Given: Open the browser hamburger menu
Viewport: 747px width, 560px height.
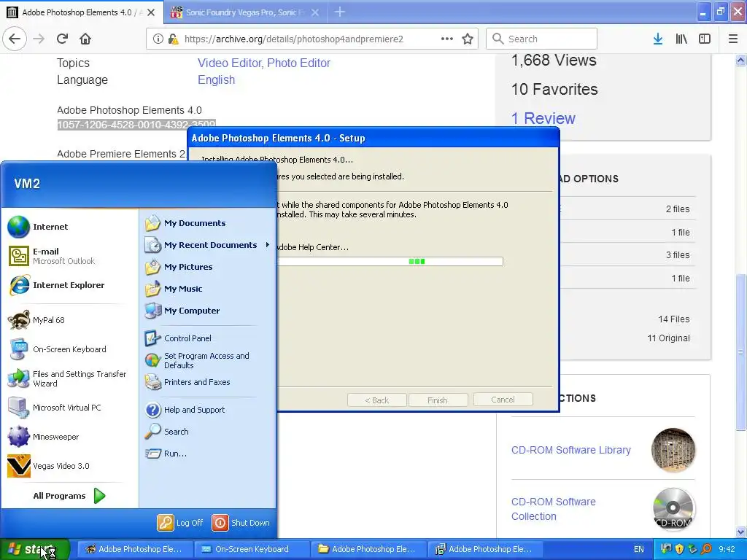Looking at the screenshot, I should click(x=733, y=39).
